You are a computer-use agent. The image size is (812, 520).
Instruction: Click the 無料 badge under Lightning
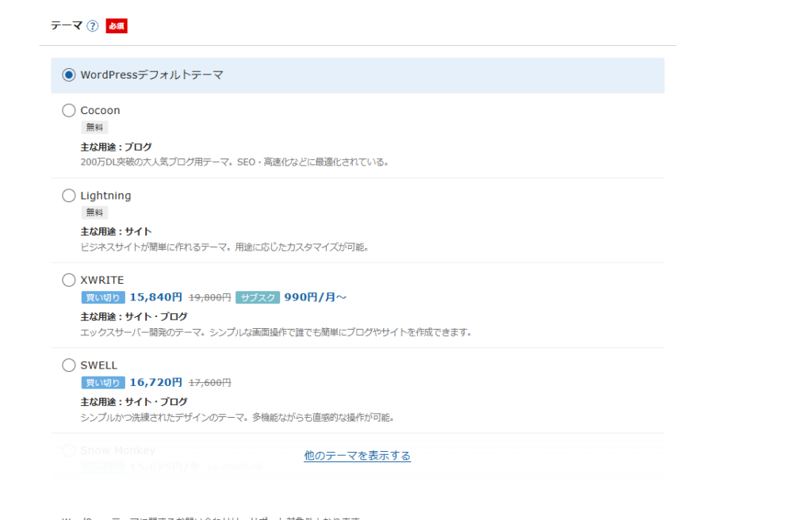94,212
